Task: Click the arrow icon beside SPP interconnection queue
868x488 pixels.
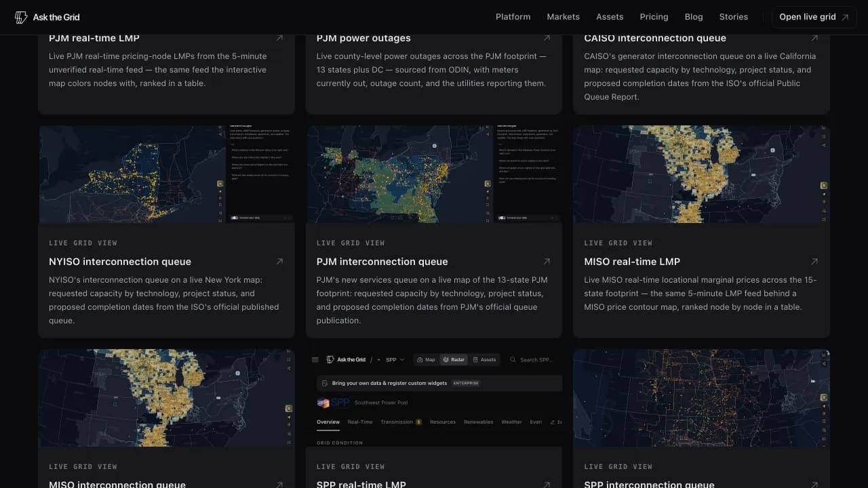Action: [814, 485]
